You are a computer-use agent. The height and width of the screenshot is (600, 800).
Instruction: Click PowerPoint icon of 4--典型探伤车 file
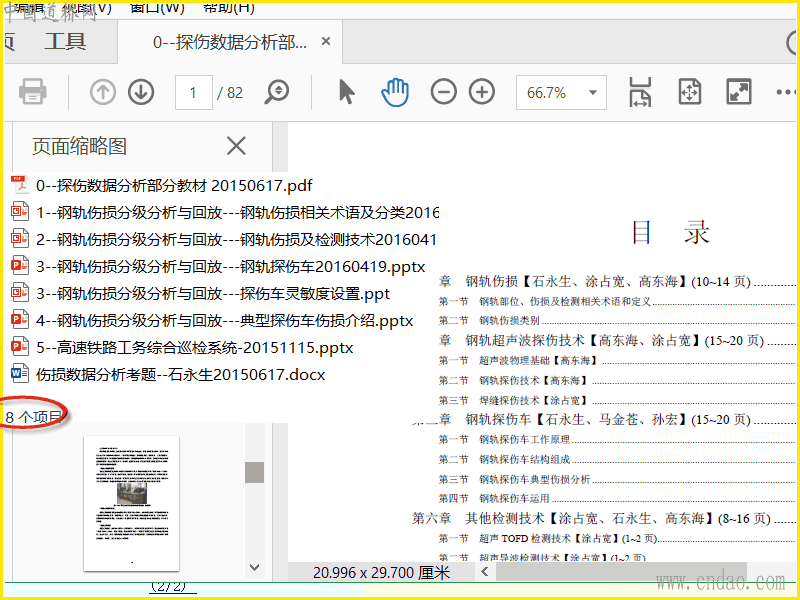(20, 320)
